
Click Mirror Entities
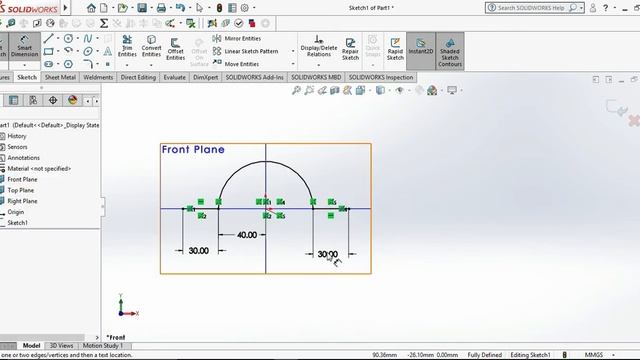tap(237, 38)
